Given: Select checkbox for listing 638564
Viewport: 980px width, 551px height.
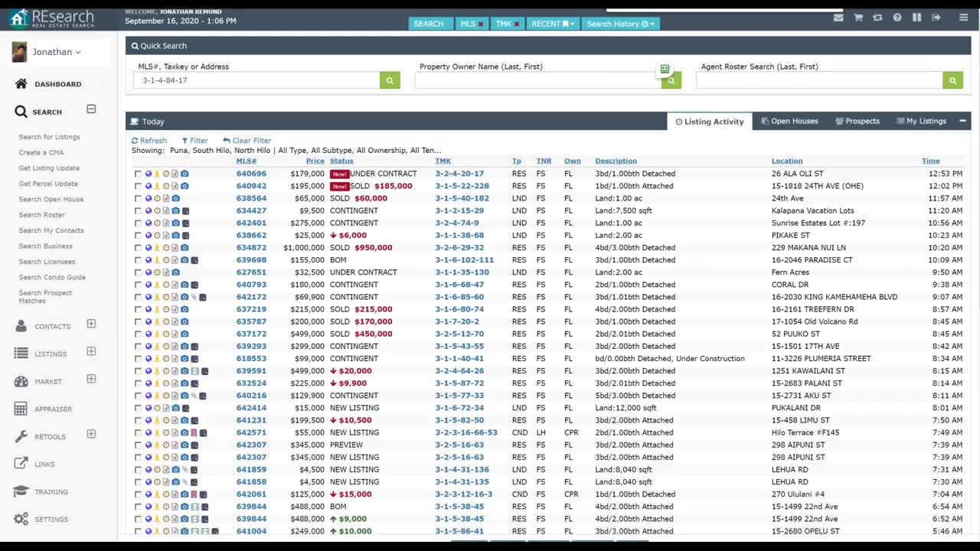Looking at the screenshot, I should [x=138, y=198].
